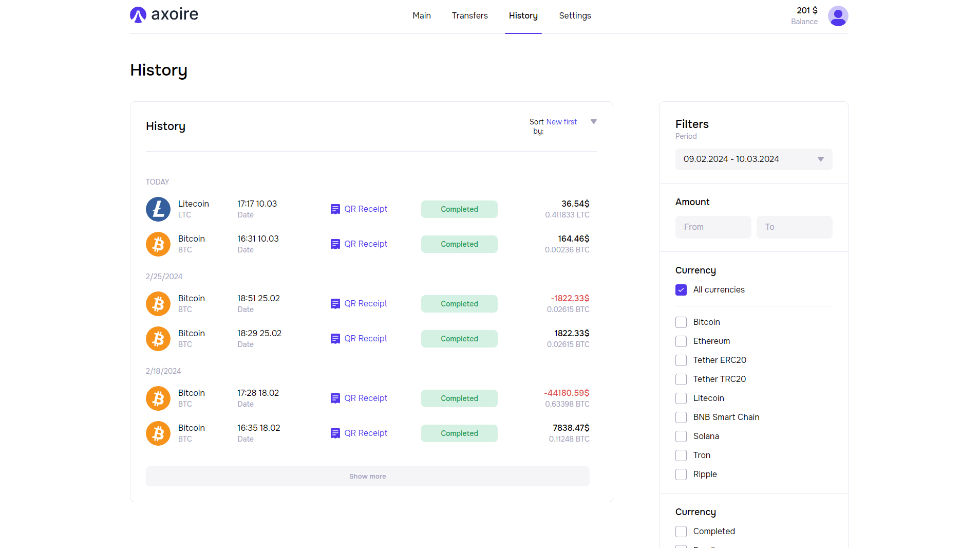Click the Bitcoin icon in the 18:51 25.02 row
Screen dimensions: 980x548
click(158, 304)
